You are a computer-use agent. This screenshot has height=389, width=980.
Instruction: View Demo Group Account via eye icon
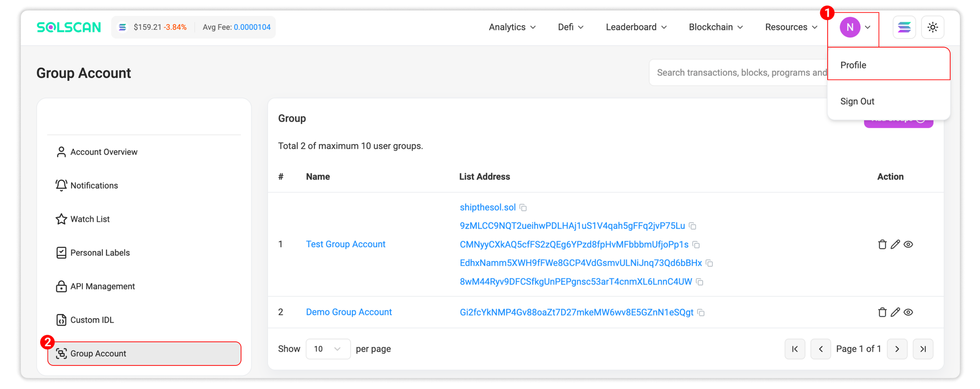(x=908, y=312)
